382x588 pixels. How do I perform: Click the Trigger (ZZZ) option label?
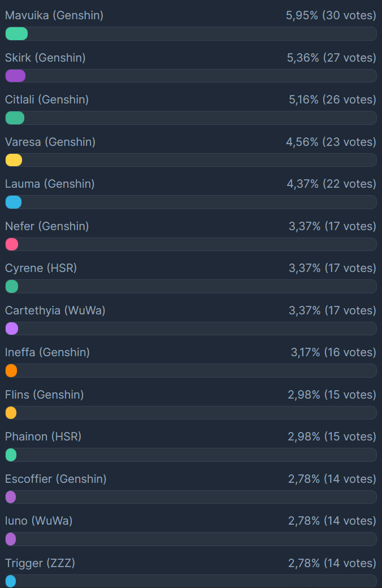[x=40, y=563]
